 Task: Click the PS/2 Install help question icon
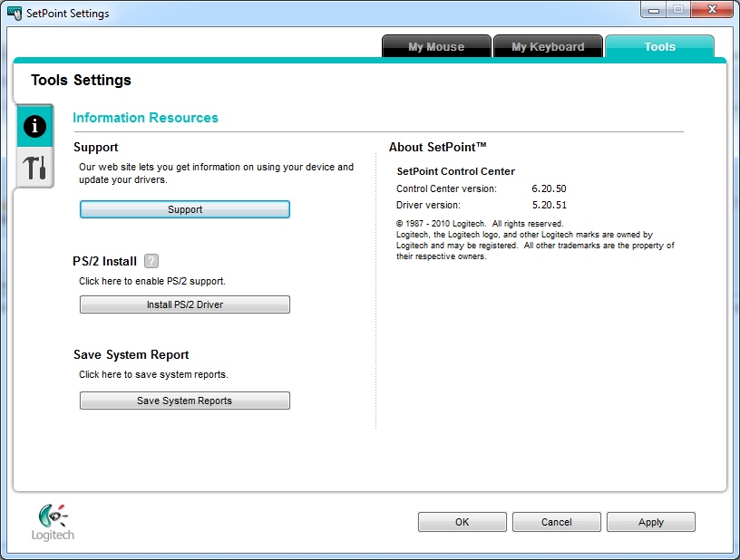click(151, 261)
